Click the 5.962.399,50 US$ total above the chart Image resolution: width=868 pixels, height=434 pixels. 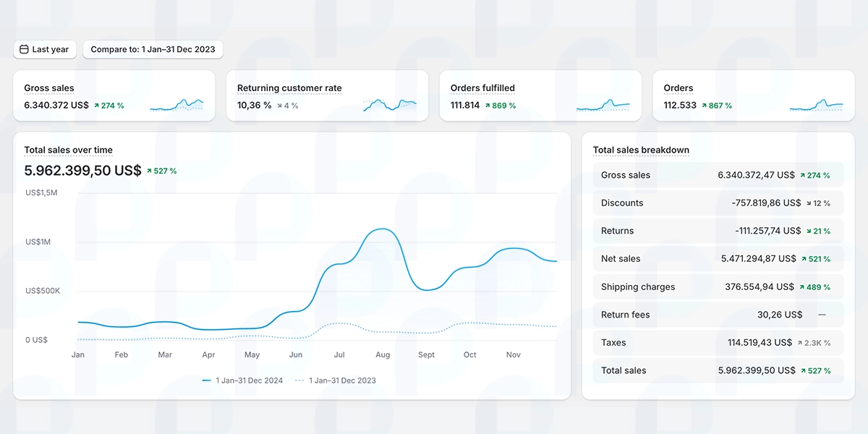coord(82,171)
